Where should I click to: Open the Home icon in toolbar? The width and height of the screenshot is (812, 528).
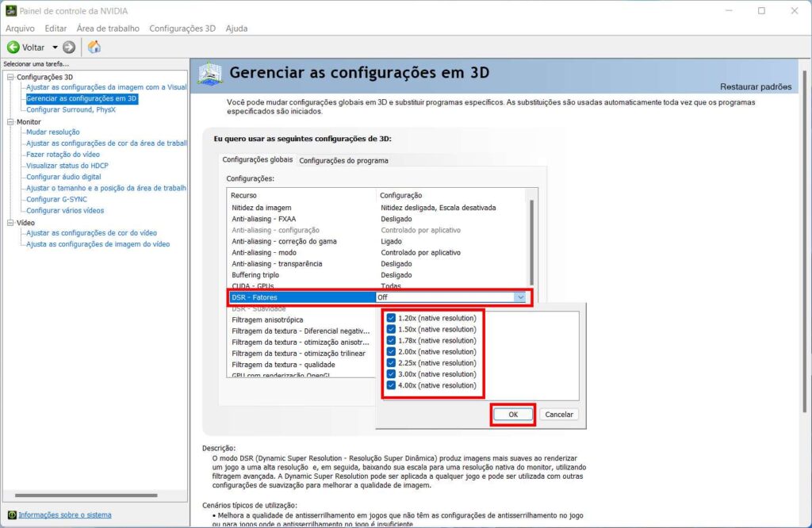(x=94, y=48)
